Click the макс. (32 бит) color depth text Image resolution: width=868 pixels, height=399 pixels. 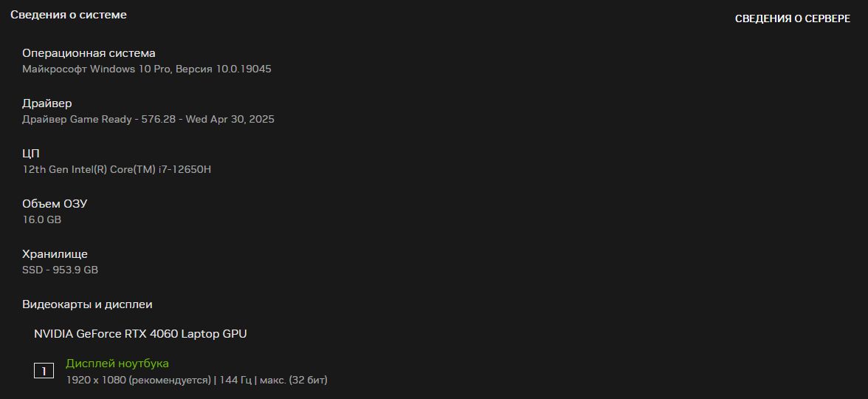click(x=293, y=380)
